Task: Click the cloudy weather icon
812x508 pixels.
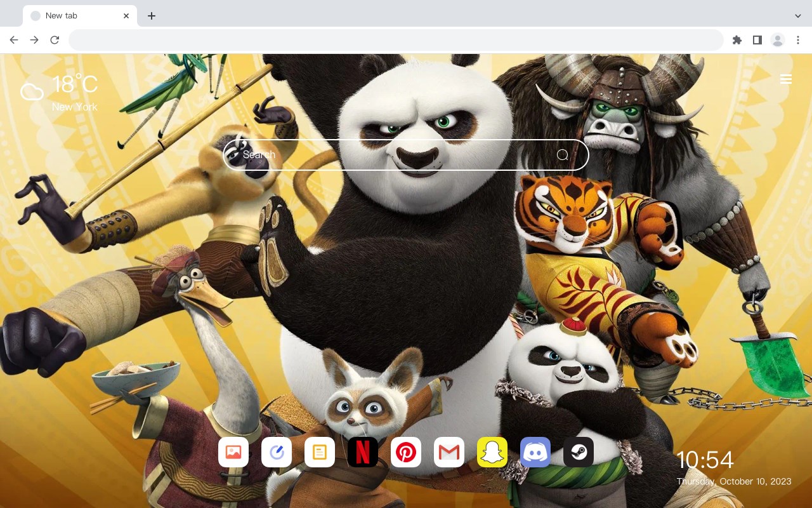Action: point(32,92)
